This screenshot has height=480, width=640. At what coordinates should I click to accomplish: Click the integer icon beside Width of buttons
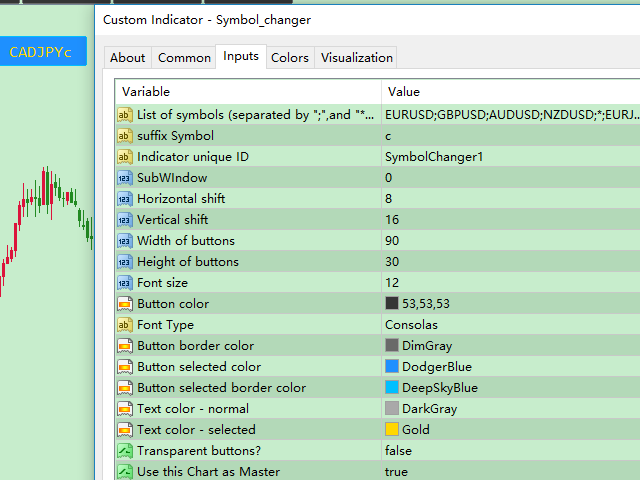point(125,241)
